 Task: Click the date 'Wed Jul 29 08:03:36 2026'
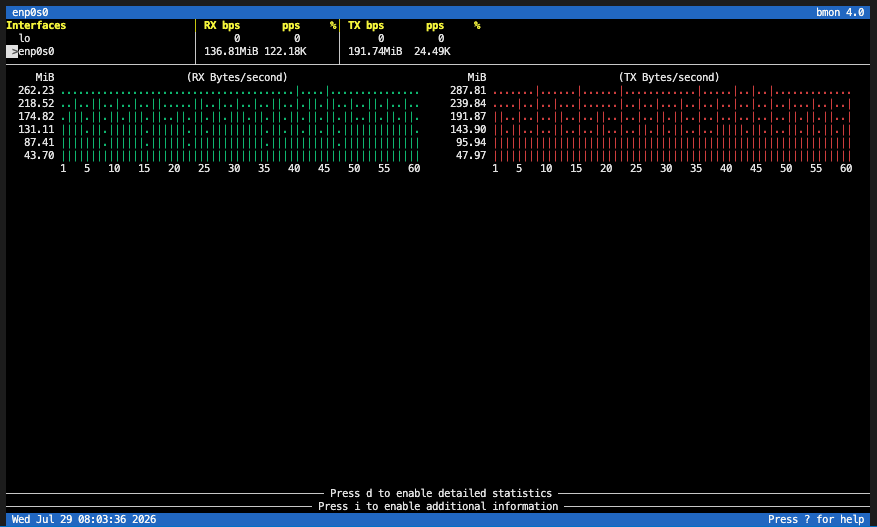click(x=84, y=520)
